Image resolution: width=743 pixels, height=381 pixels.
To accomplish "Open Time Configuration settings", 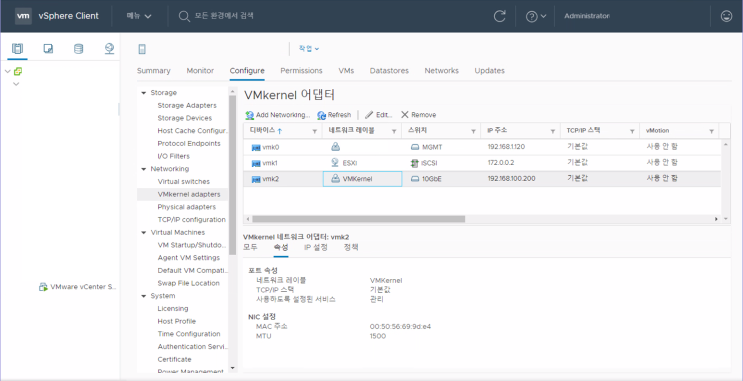I will pos(189,334).
